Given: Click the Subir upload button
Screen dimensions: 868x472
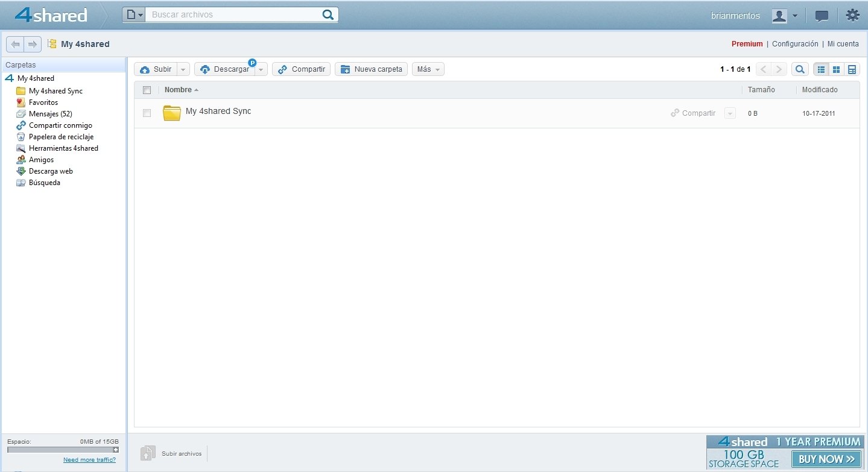Looking at the screenshot, I should [156, 69].
